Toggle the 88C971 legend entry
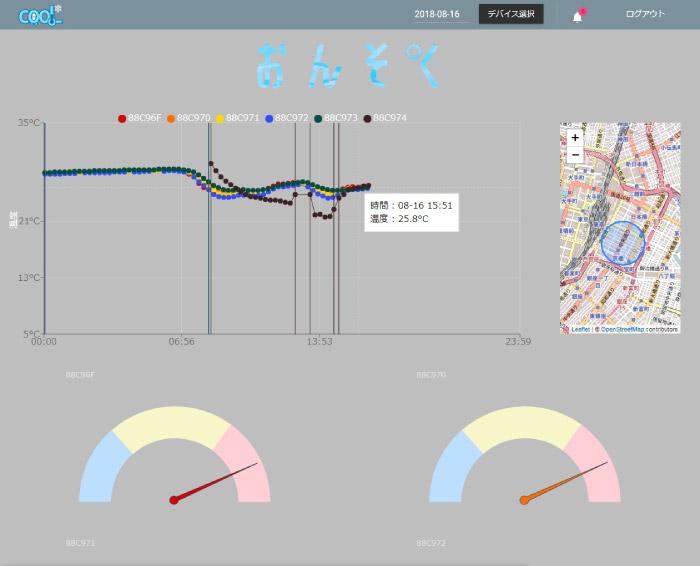 pos(238,118)
